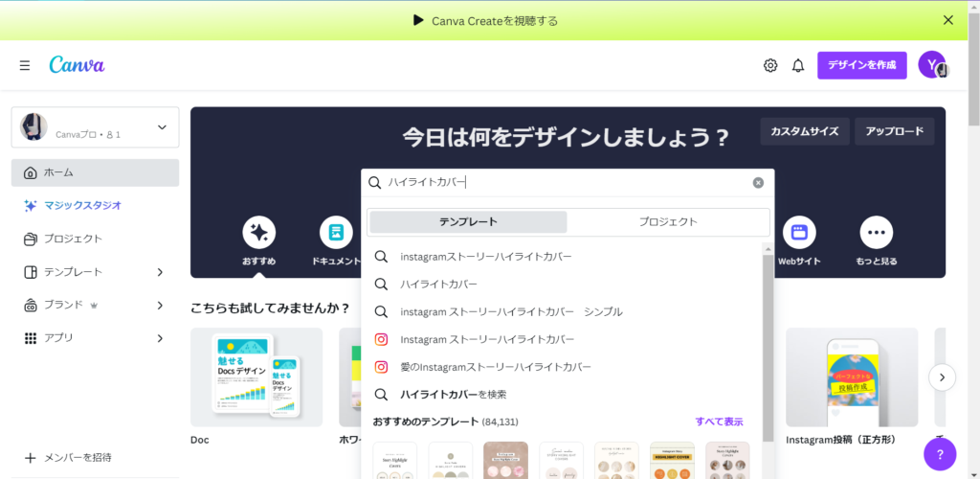Open the Doc design thumbnail
Image resolution: width=980 pixels, height=479 pixels.
(x=256, y=377)
